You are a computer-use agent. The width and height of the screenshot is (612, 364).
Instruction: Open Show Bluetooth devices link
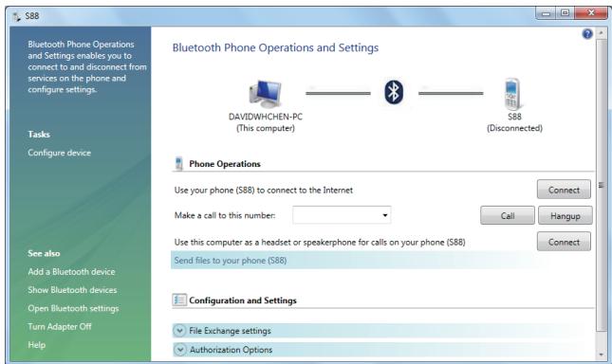(x=72, y=290)
